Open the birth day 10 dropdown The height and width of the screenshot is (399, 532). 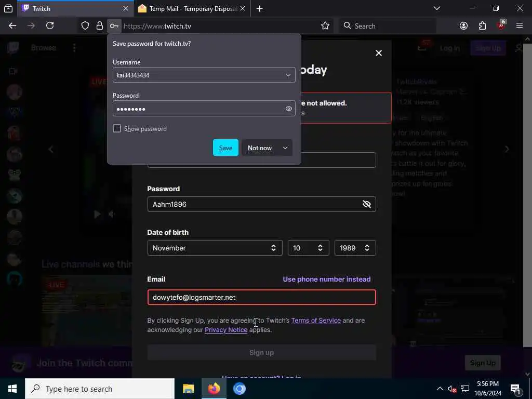click(308, 248)
